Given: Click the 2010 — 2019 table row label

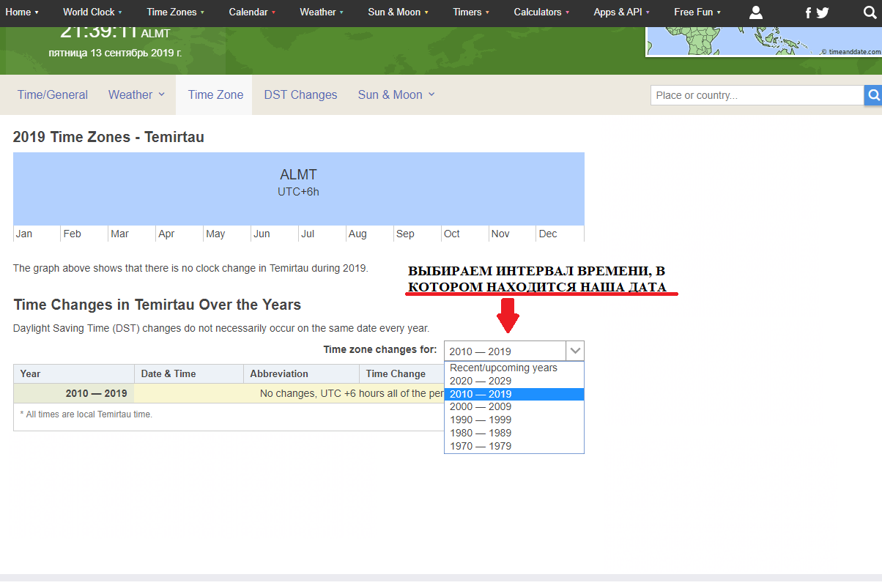Looking at the screenshot, I should pos(74,393).
